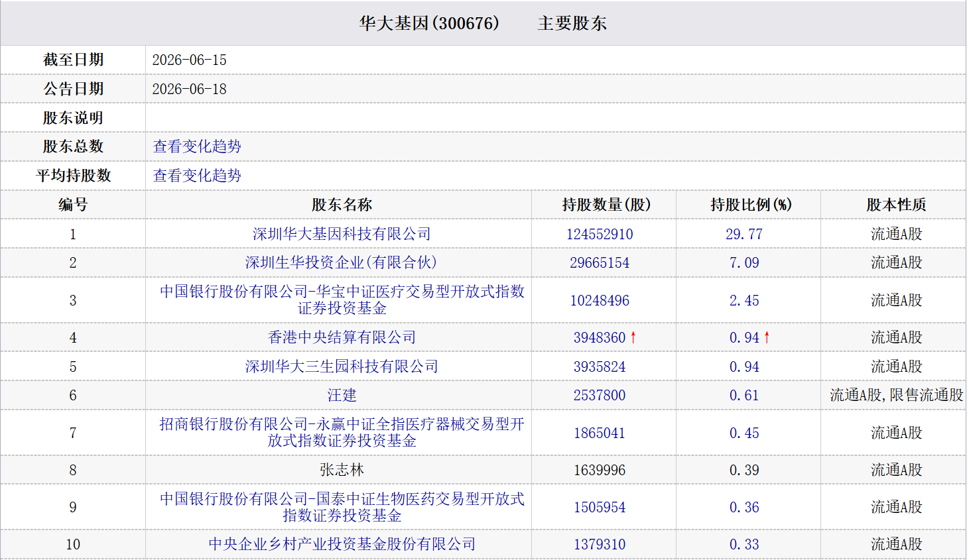Screen dimensions: 969x560
Task: Open shareholder 深圳生华投资企业(有限合伙)
Action: pyautogui.click(x=342, y=262)
